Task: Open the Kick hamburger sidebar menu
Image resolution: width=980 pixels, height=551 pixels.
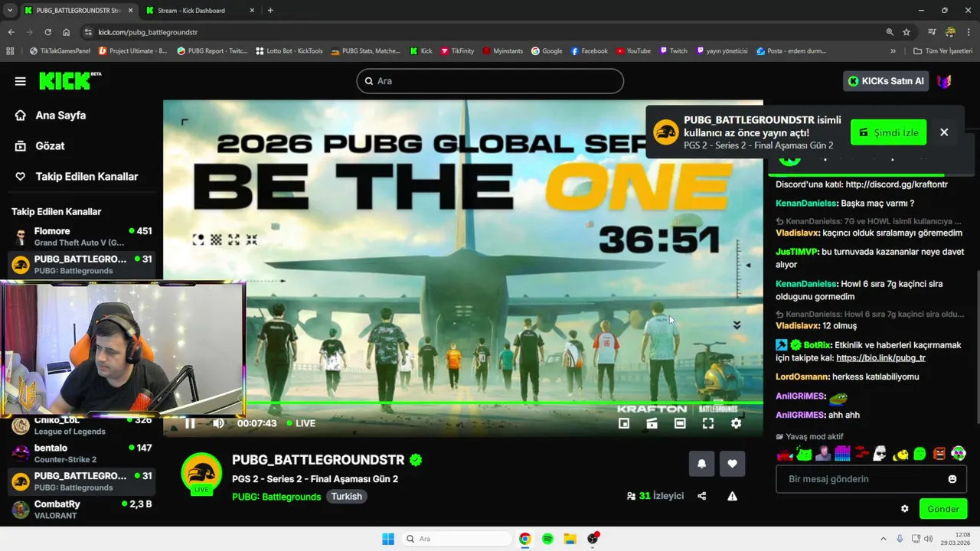Action: [x=20, y=81]
